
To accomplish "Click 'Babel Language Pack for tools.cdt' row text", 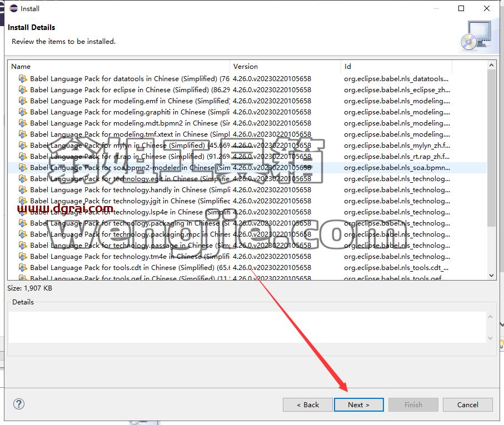I will [130, 268].
